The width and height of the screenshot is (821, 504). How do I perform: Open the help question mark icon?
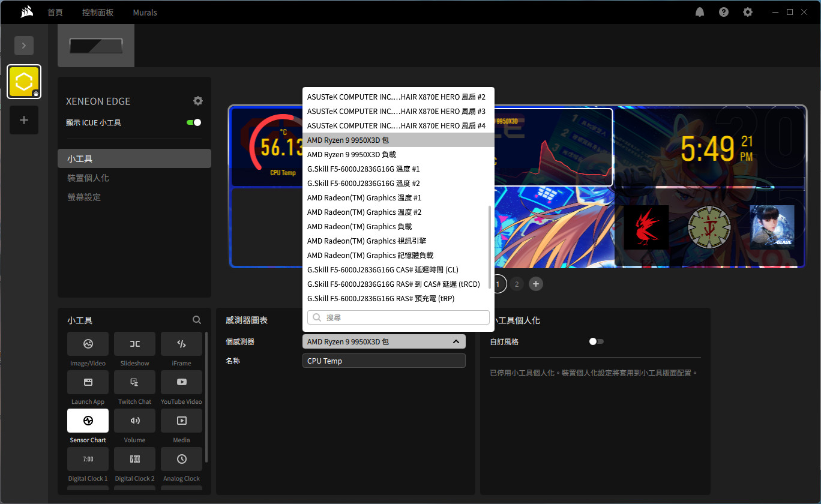(x=724, y=12)
